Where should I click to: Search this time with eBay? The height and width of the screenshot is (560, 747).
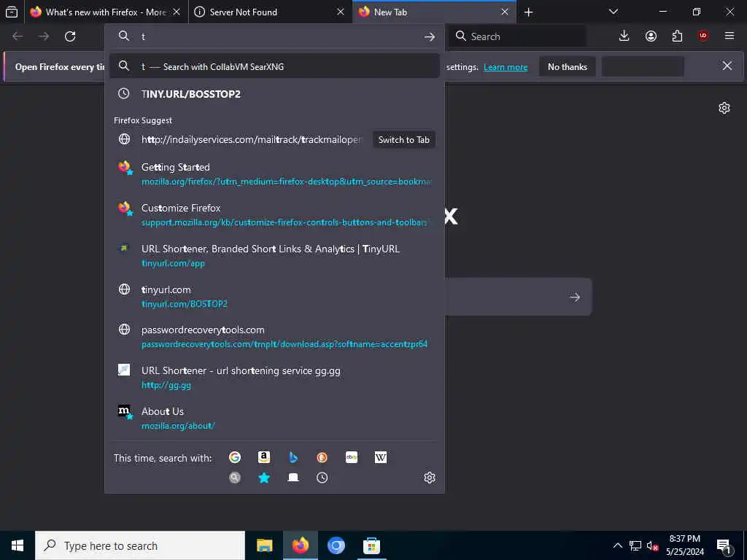pos(352,457)
